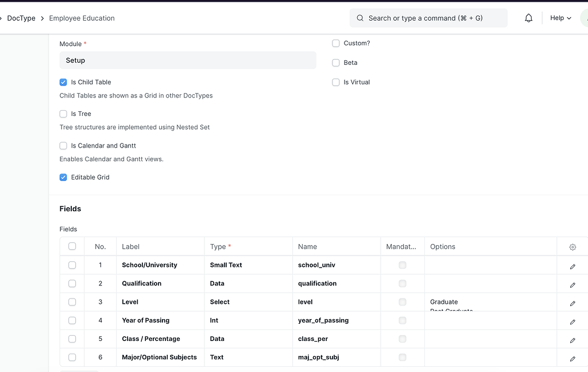Uncheck the Is Child Table checkbox
Image resolution: width=588 pixels, height=372 pixels.
coord(63,82)
